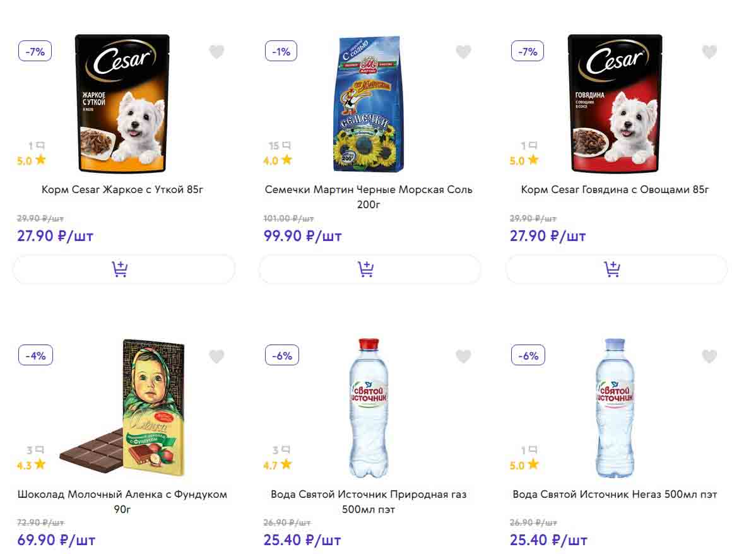Click the 4.3 star rating on Alenka
Image resolution: width=756 pixels, height=554 pixels.
point(32,465)
